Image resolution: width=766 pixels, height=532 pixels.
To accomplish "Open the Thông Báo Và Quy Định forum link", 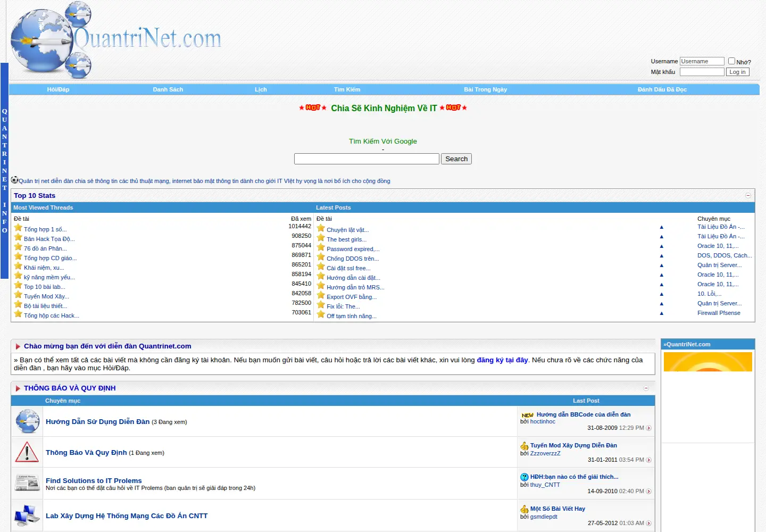I will [86, 453].
